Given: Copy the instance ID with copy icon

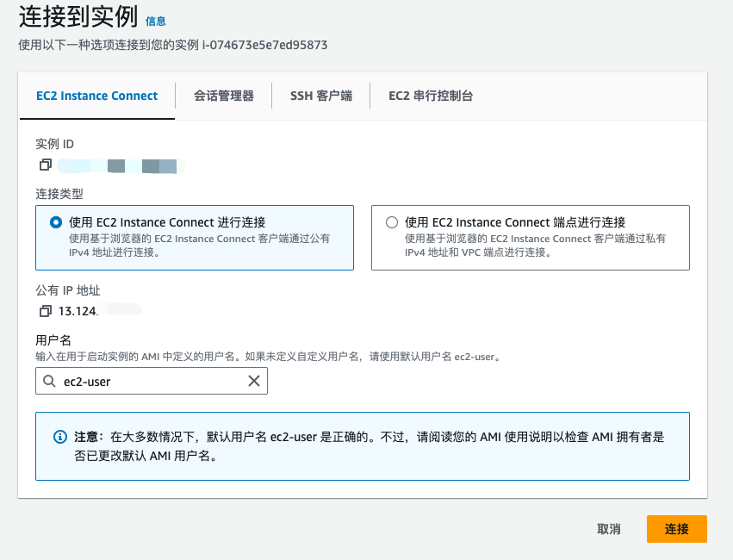Looking at the screenshot, I should pyautogui.click(x=46, y=165).
